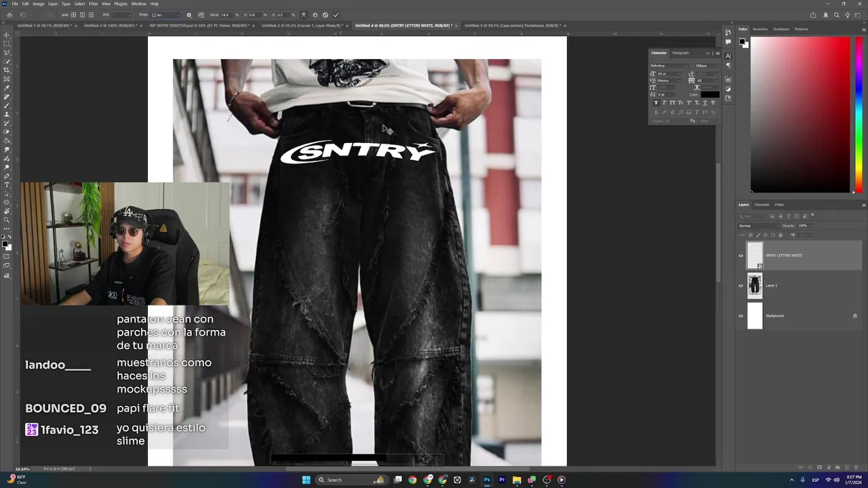Click the Windows Start button

coord(306,480)
